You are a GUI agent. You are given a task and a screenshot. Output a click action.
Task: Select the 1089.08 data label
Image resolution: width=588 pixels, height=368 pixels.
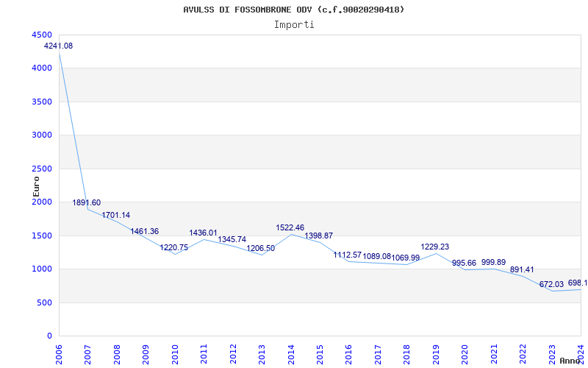point(377,256)
